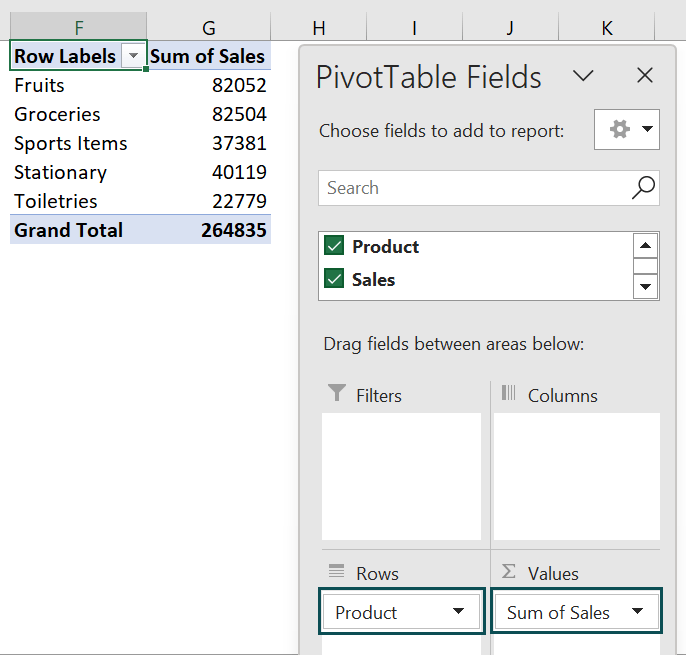686x655 pixels.
Task: Click the magnifier icon in the Search box
Action: [x=643, y=188]
